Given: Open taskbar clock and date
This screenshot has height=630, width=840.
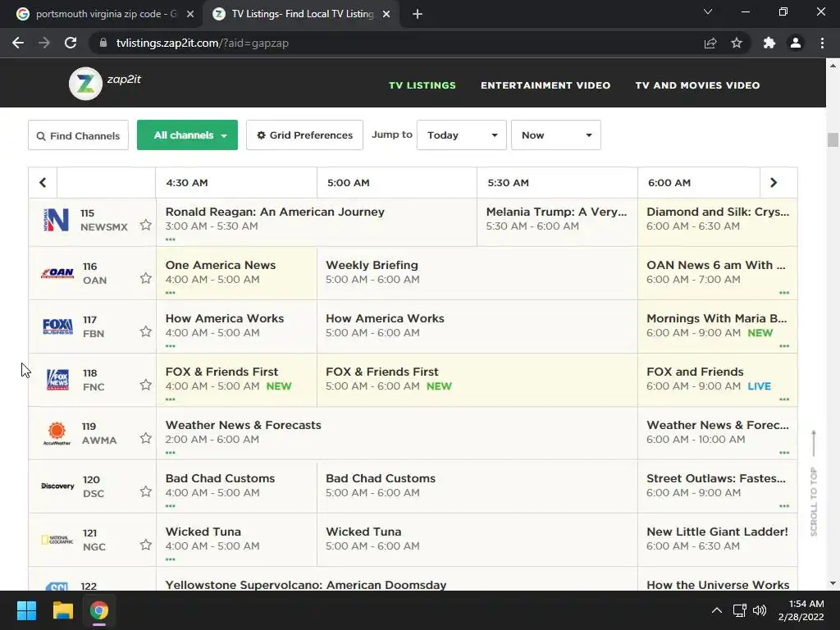Looking at the screenshot, I should point(801,610).
